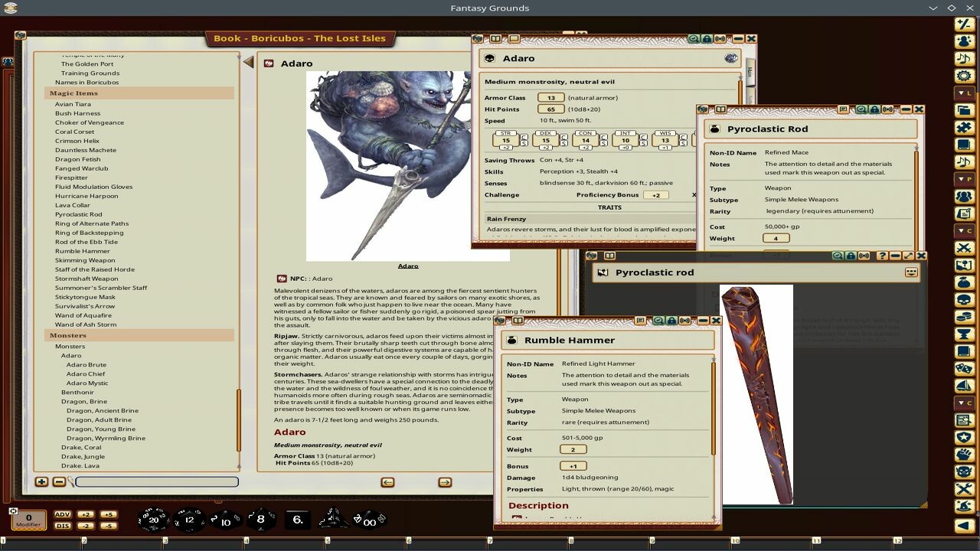
Task: Collapse the P section in right sidebar
Action: (x=964, y=178)
